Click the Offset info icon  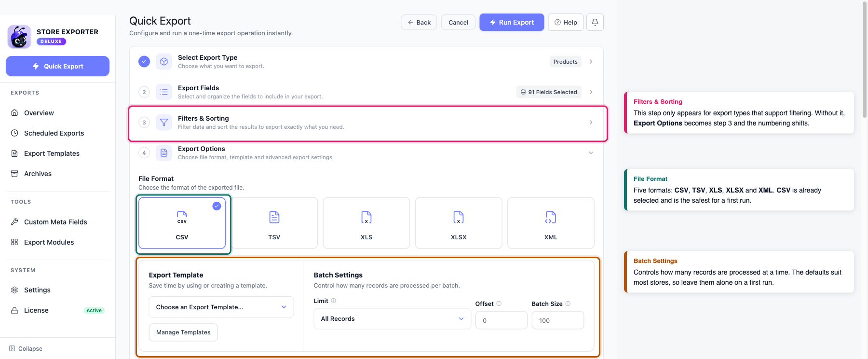pyautogui.click(x=499, y=304)
